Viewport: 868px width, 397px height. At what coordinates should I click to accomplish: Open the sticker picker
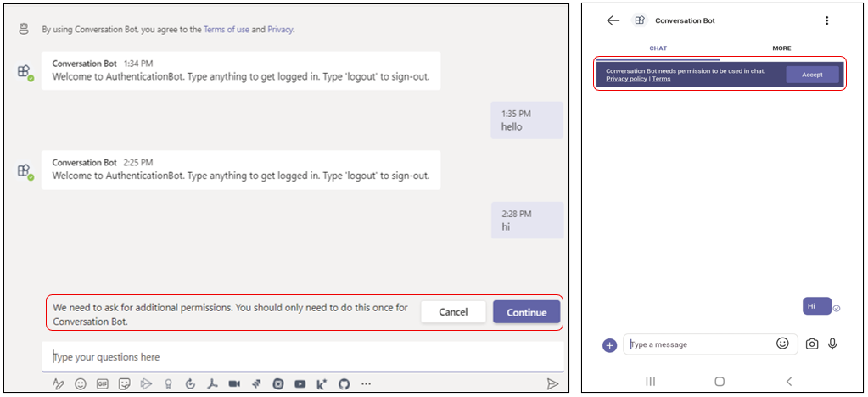pyautogui.click(x=125, y=383)
